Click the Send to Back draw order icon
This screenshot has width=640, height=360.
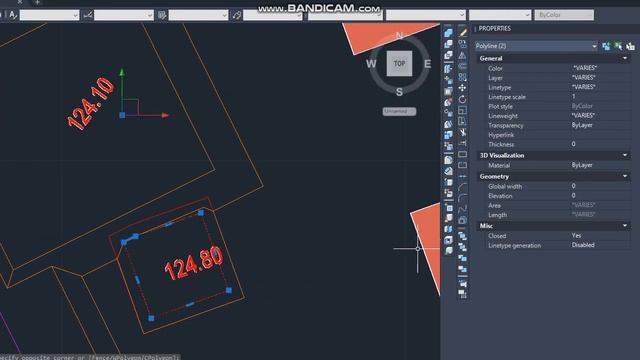pyautogui.click(x=462, y=247)
